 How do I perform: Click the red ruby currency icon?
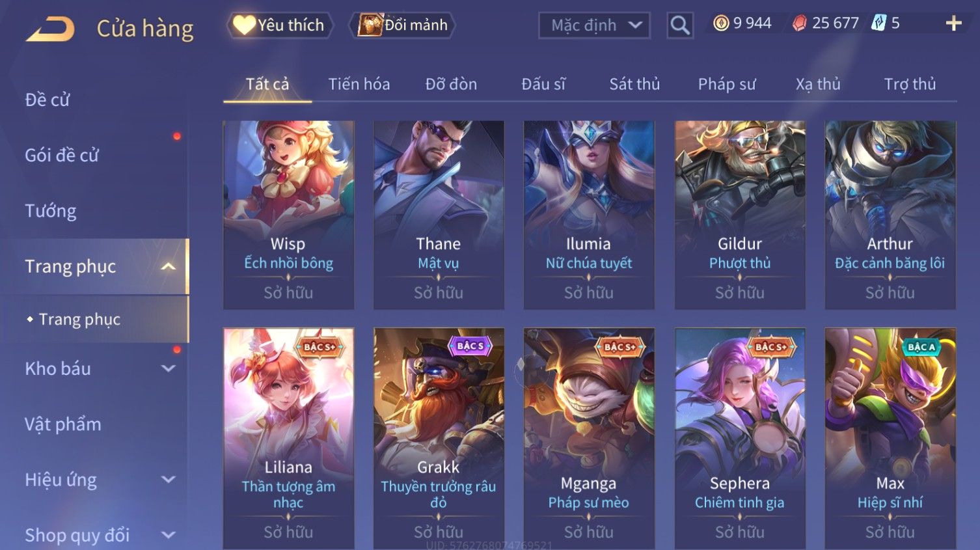800,23
